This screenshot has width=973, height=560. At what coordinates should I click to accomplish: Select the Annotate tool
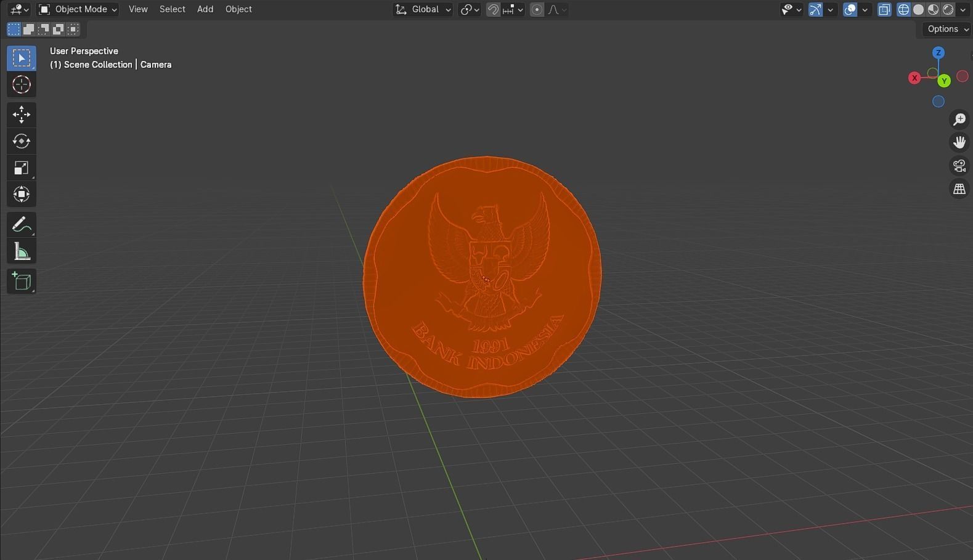(x=22, y=225)
